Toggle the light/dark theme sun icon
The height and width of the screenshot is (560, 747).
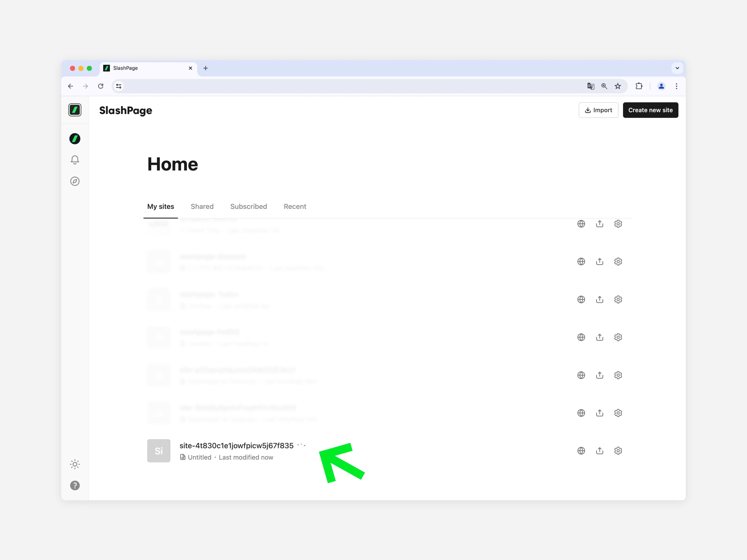click(x=75, y=464)
